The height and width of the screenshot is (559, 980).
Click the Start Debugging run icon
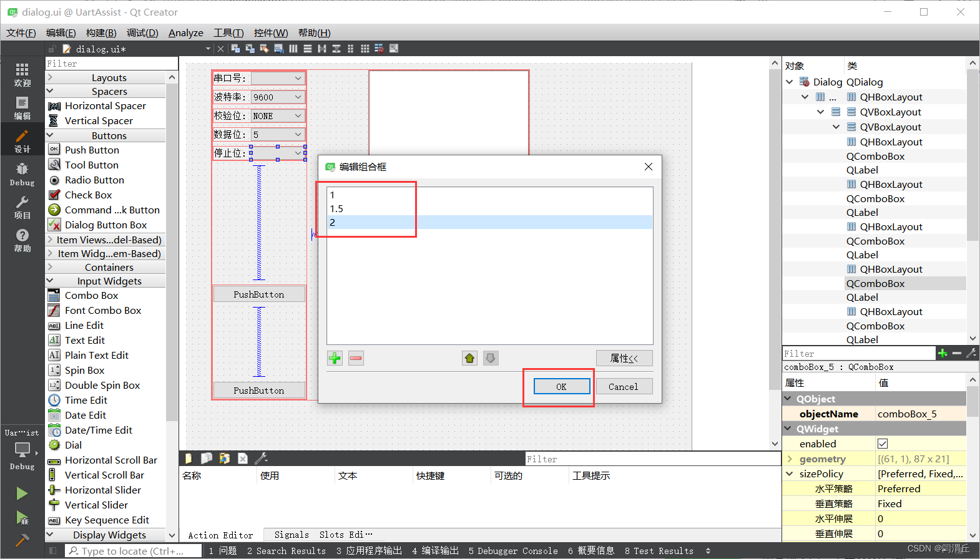[22, 517]
